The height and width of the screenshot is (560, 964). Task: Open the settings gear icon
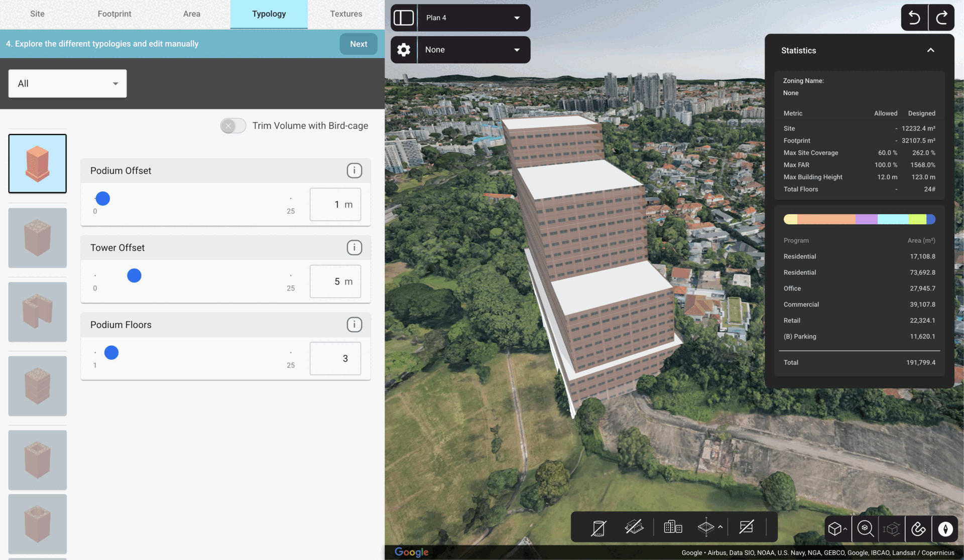click(x=404, y=50)
